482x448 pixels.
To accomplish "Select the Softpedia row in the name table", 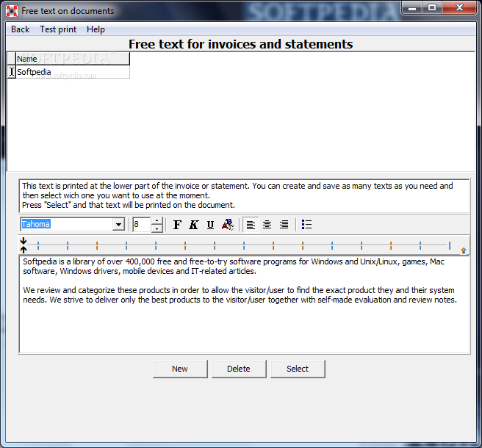I will coord(73,72).
